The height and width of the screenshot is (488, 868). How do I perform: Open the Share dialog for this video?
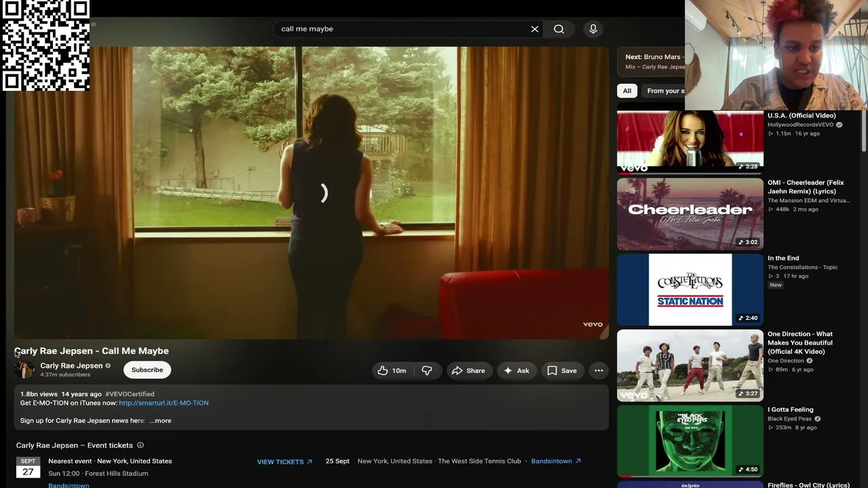[469, 371]
